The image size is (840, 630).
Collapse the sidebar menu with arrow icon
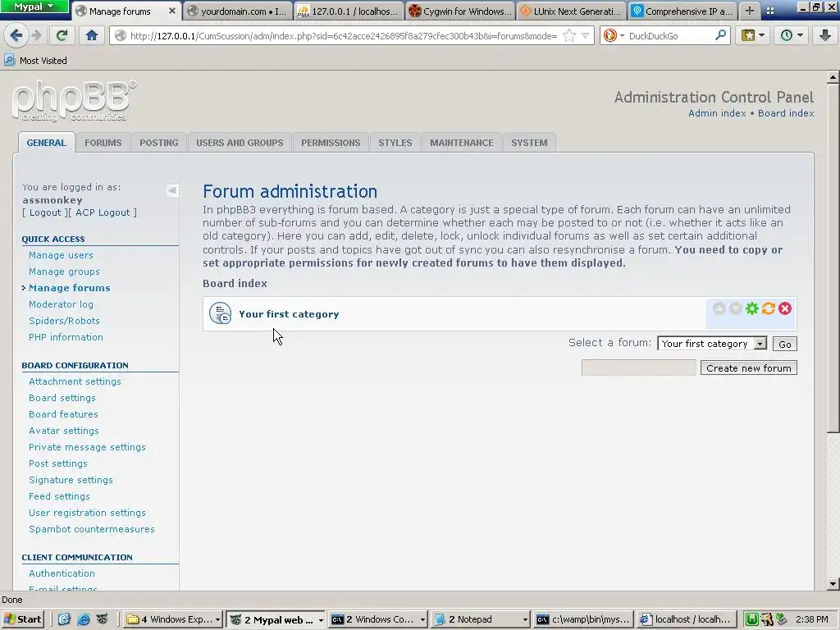click(172, 190)
